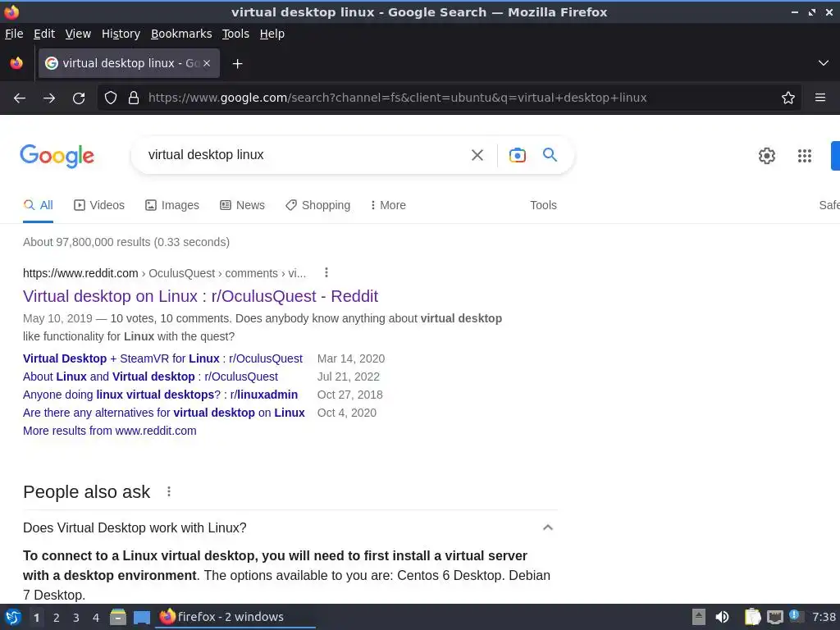The width and height of the screenshot is (840, 630).
Task: Open options for the Reddit result
Action: coord(326,272)
